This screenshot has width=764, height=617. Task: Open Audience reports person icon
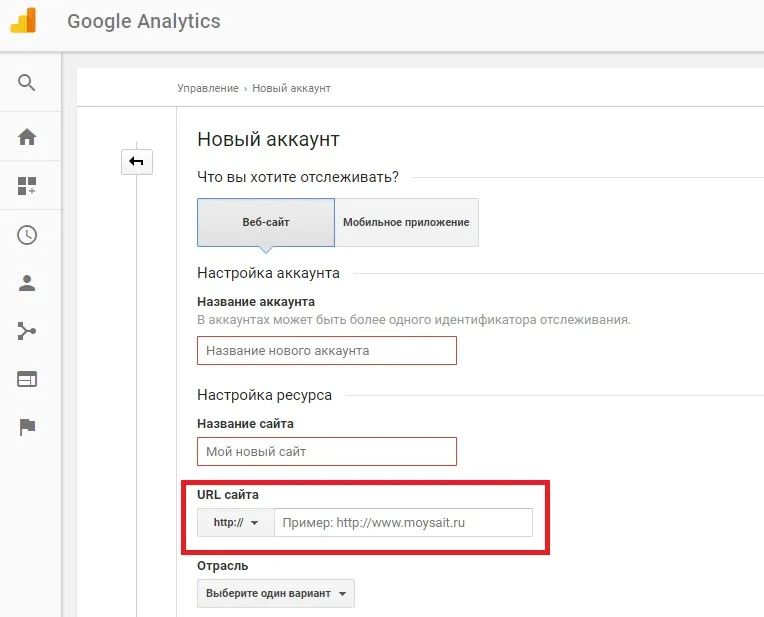[27, 283]
